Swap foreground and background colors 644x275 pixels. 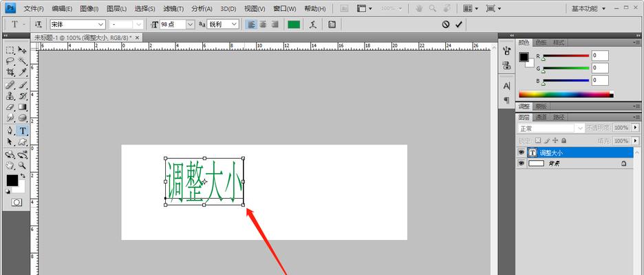(23, 175)
